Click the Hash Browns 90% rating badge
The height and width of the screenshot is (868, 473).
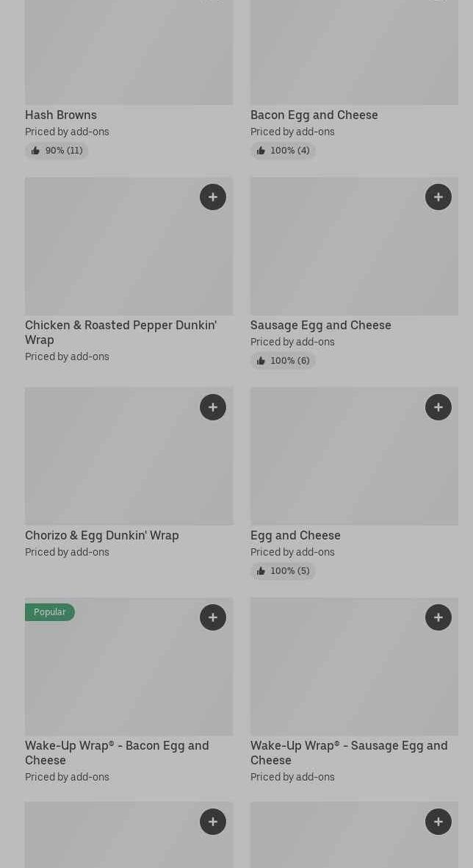[x=57, y=151]
